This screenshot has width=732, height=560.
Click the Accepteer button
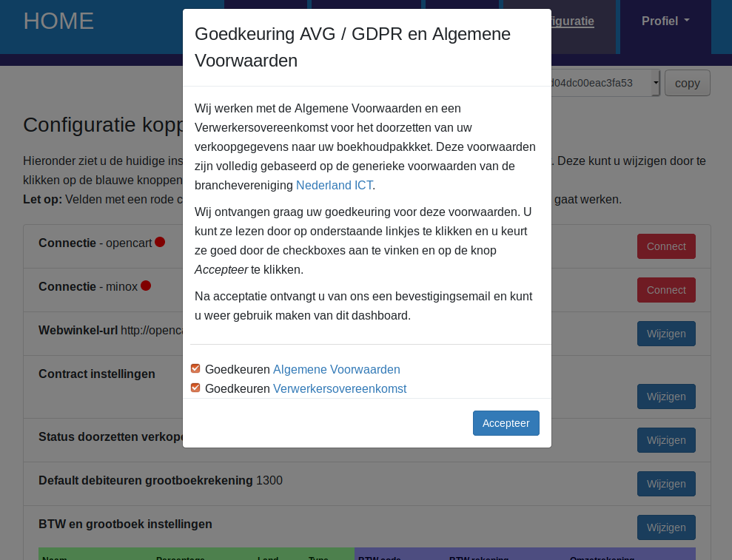tap(506, 423)
